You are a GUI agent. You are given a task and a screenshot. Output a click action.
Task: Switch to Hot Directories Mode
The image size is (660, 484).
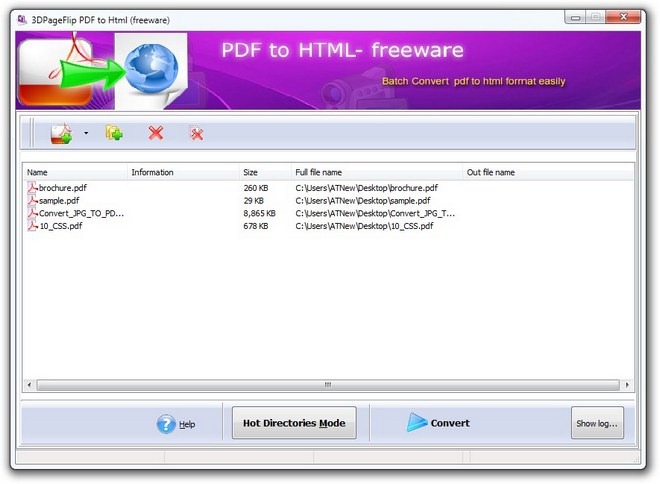tap(294, 423)
